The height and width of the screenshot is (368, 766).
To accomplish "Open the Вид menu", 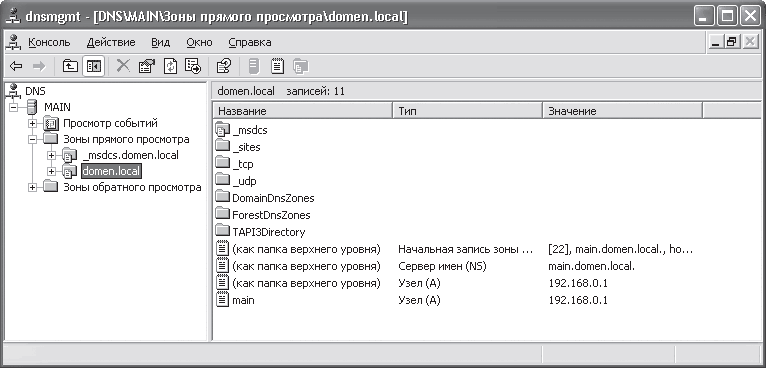I will pyautogui.click(x=161, y=42).
